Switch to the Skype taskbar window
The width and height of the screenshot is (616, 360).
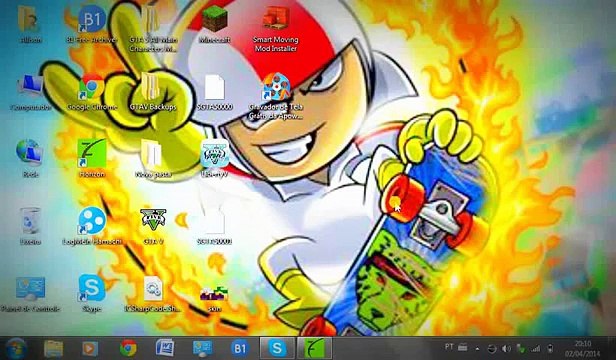277,348
